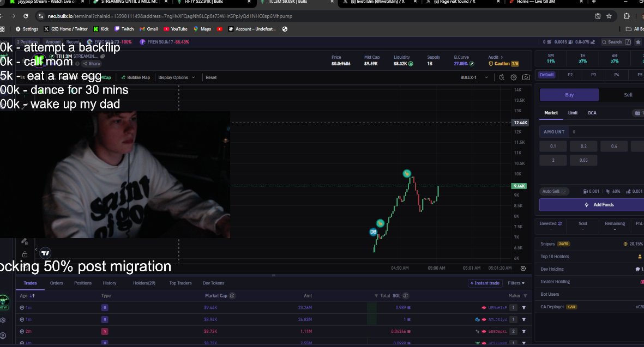Click the Share button
The image size is (644, 347).
coord(91,64)
